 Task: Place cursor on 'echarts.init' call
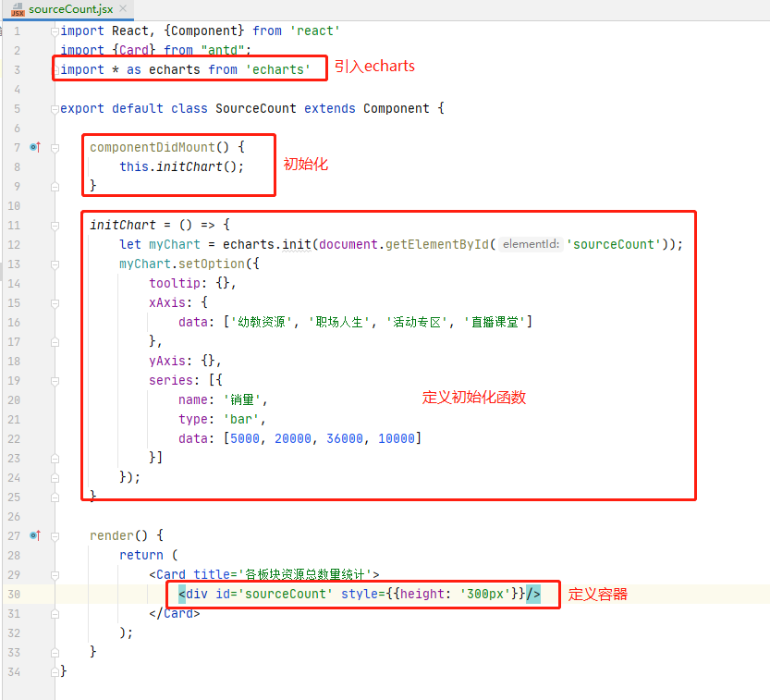[x=266, y=244]
